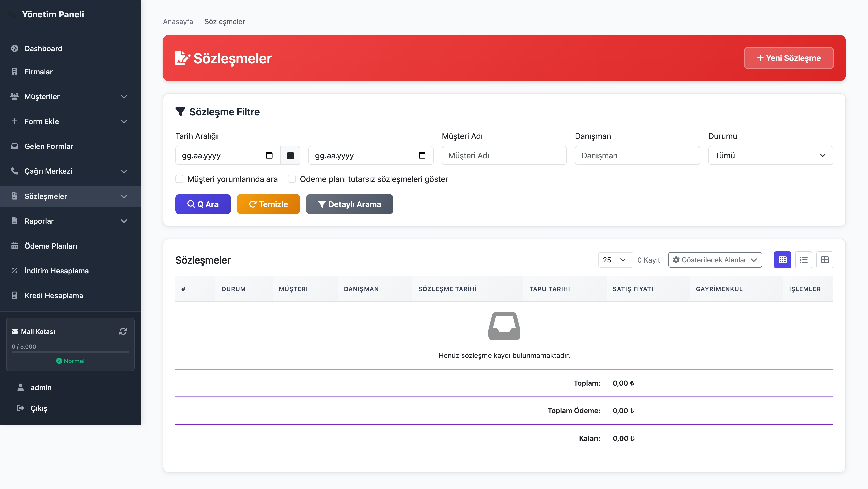
Task: Check 'Ödeme planı tutarsız sözleşmeleri göster'
Action: pos(292,179)
